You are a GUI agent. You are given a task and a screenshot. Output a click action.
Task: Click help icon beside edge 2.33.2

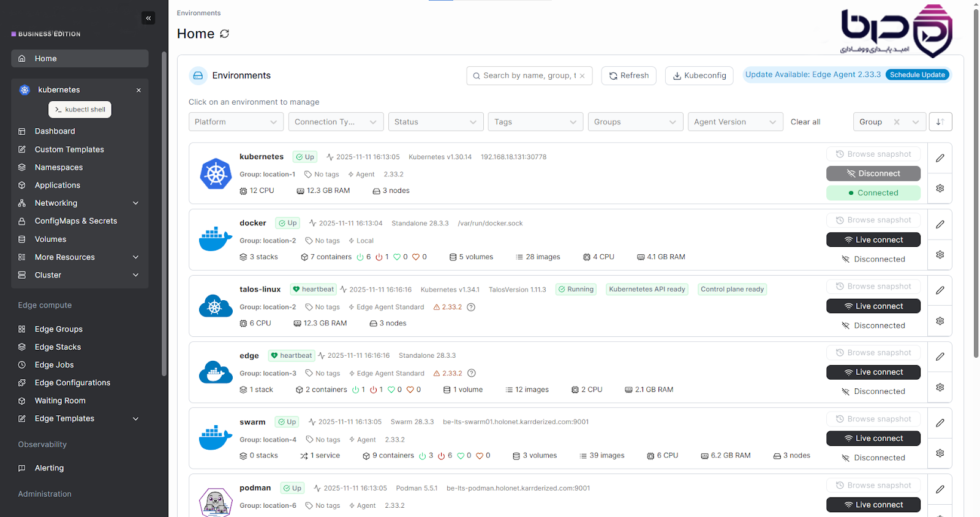point(472,373)
